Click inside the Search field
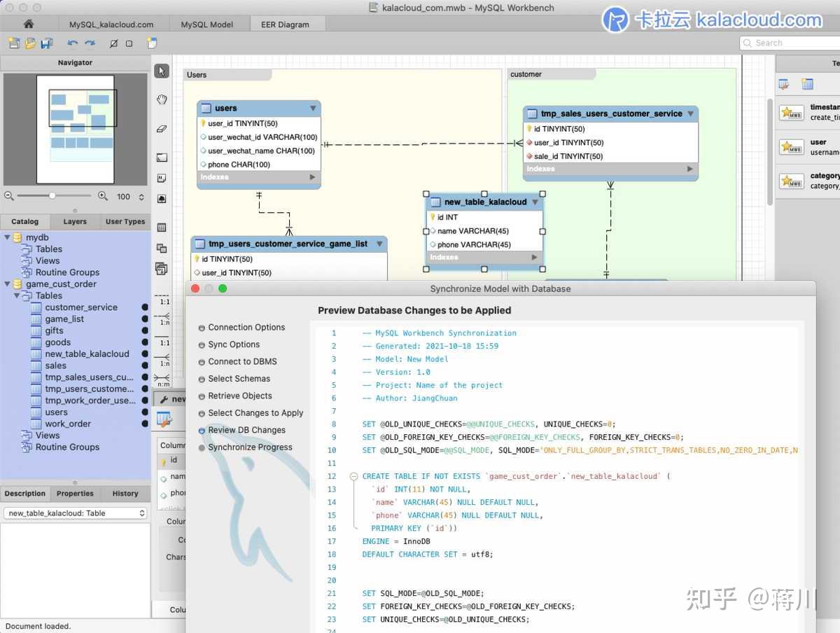This screenshot has width=840, height=633. pyautogui.click(x=791, y=43)
